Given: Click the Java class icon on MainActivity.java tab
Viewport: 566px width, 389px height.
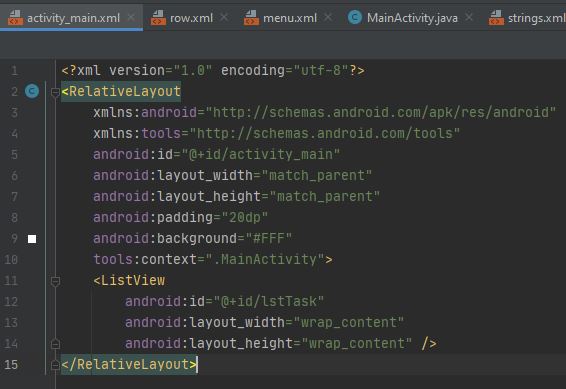Looking at the screenshot, I should 355,17.
